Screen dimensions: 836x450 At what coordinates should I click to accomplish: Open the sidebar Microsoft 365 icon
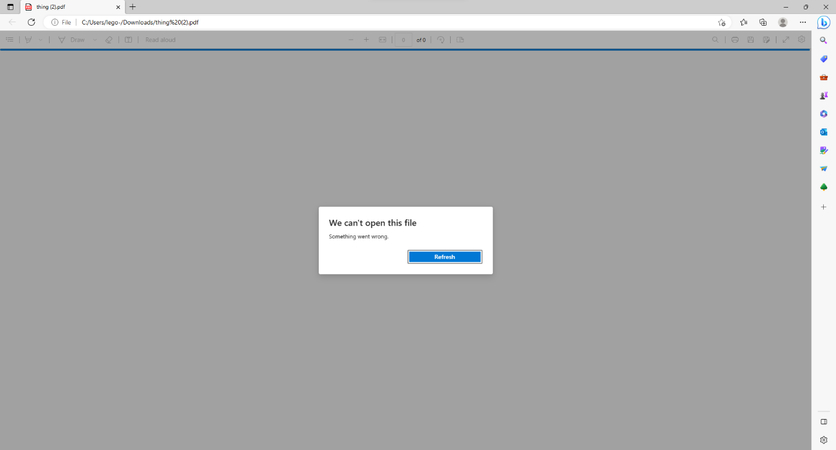coord(823,114)
